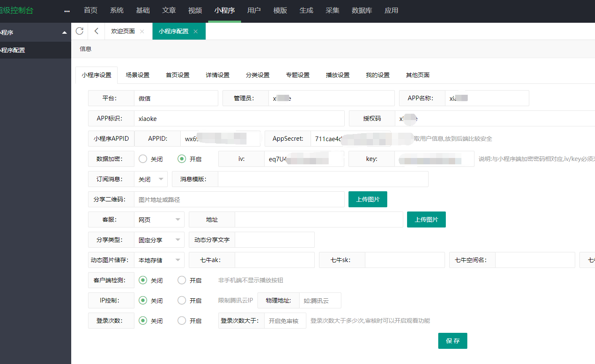Switch to the 播放设置 tab
This screenshot has height=364, width=595.
[338, 75]
